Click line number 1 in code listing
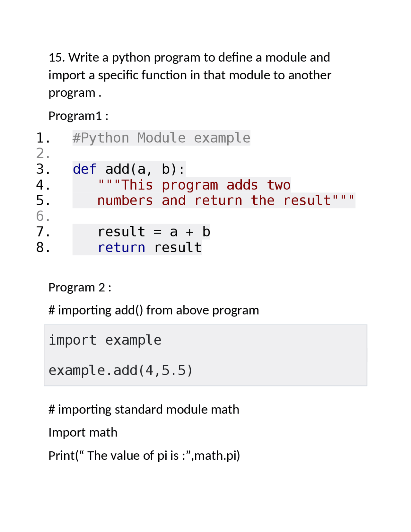 point(43,138)
